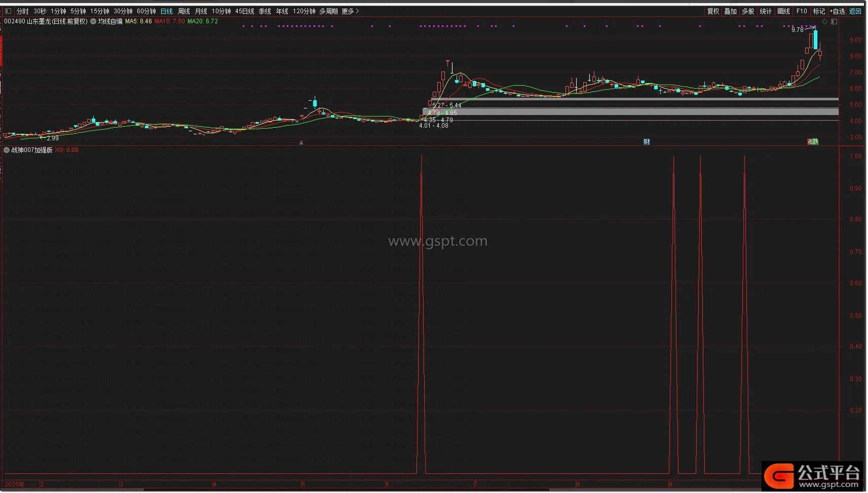The width and height of the screenshot is (868, 493).
Task: Select the 60分钟 period tab
Action: [x=146, y=11]
